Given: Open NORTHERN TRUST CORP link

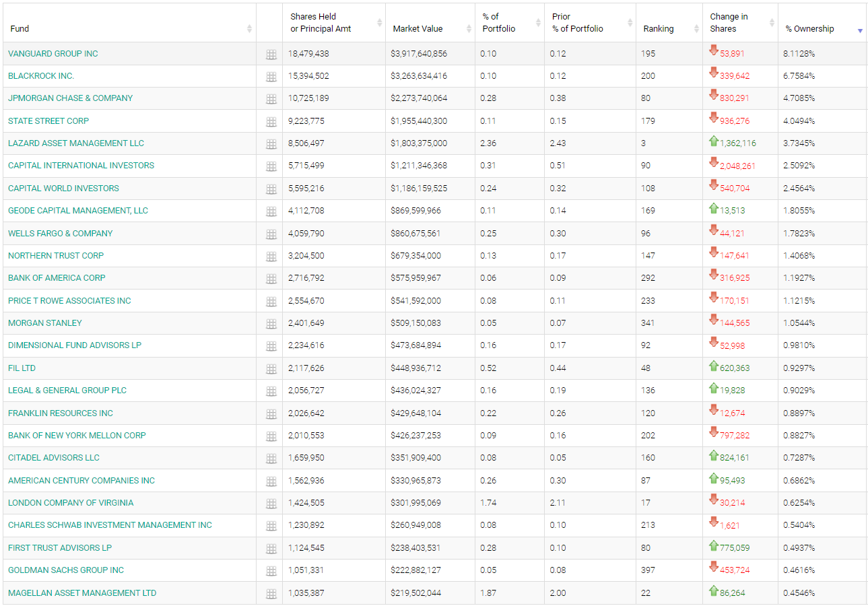Looking at the screenshot, I should [x=56, y=256].
